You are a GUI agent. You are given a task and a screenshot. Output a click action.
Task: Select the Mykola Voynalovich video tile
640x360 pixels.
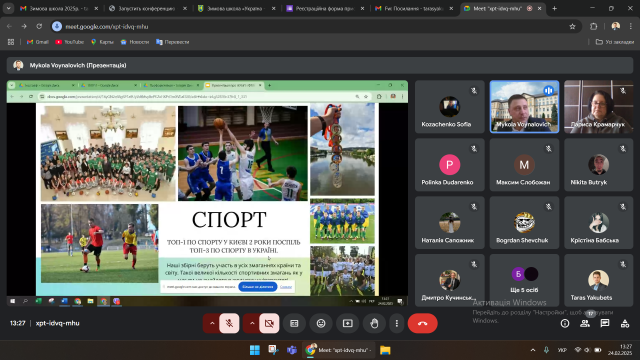(524, 107)
